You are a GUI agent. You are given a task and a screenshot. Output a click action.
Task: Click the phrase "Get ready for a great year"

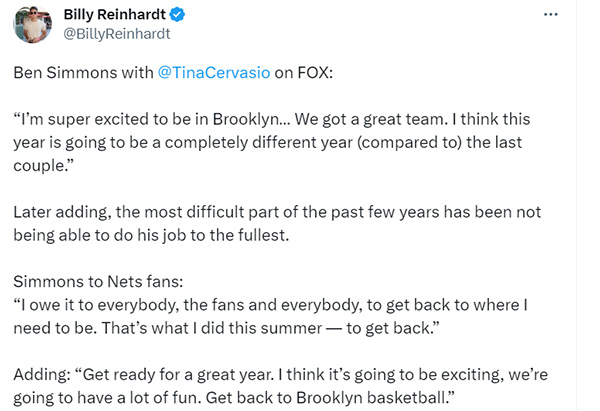point(177,375)
